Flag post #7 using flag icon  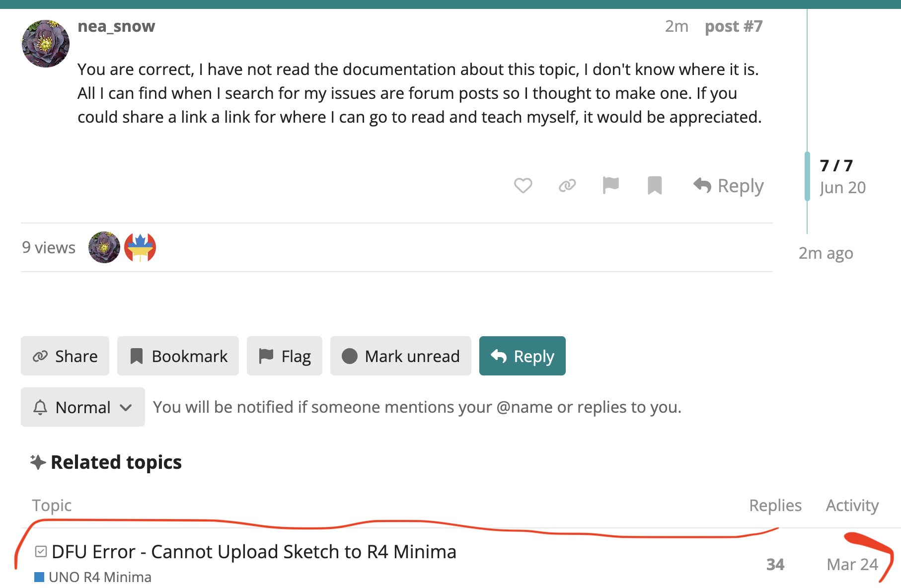[610, 186]
